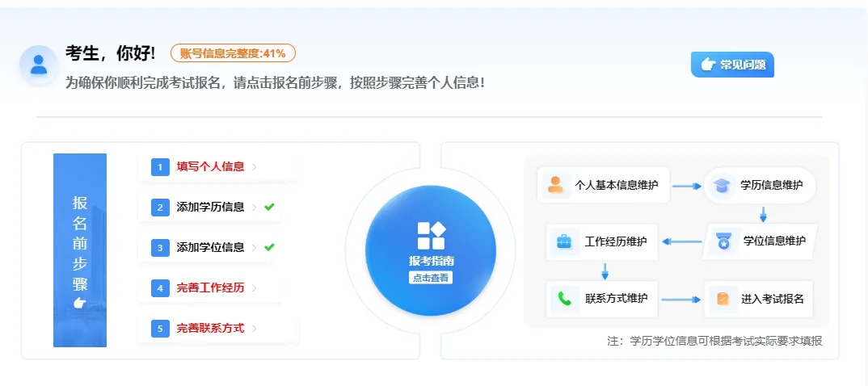
Task: Click the squares icon above 报考指南
Action: pos(432,236)
